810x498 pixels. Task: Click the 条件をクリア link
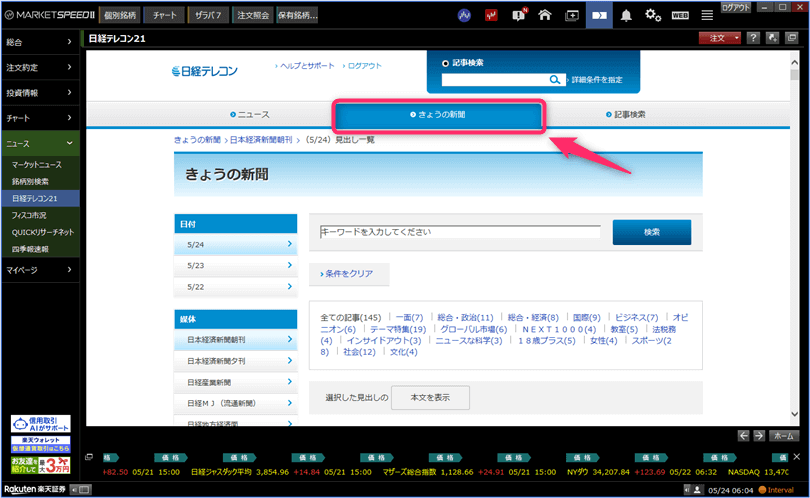click(347, 273)
